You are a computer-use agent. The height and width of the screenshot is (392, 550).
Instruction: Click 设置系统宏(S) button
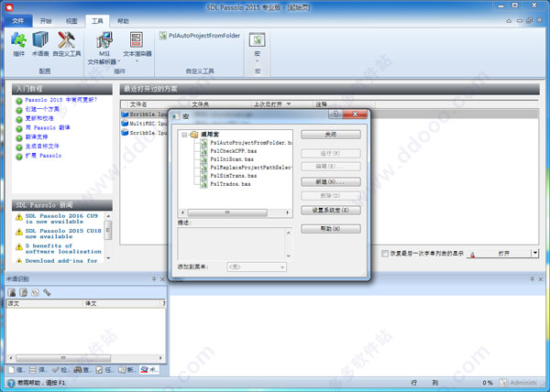pyautogui.click(x=331, y=210)
